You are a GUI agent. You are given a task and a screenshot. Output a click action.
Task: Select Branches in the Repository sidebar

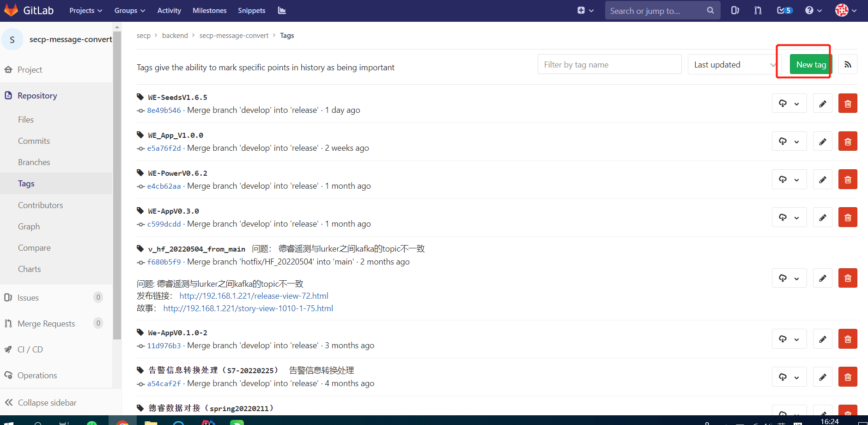34,162
